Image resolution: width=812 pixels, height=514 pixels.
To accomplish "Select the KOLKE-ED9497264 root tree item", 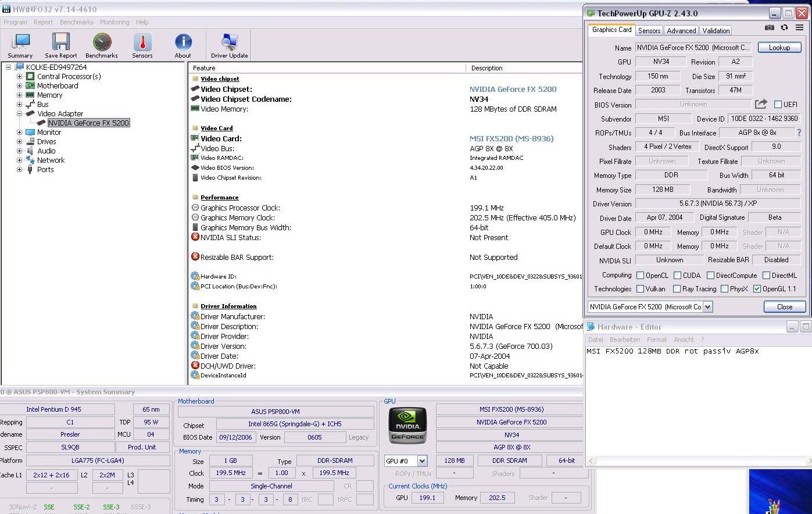I will 56,67.
